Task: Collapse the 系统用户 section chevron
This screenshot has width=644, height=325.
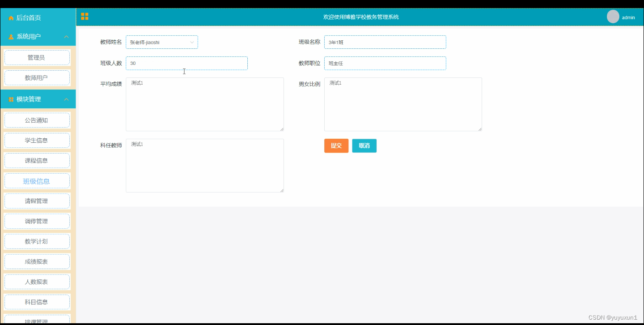Action: pyautogui.click(x=66, y=37)
